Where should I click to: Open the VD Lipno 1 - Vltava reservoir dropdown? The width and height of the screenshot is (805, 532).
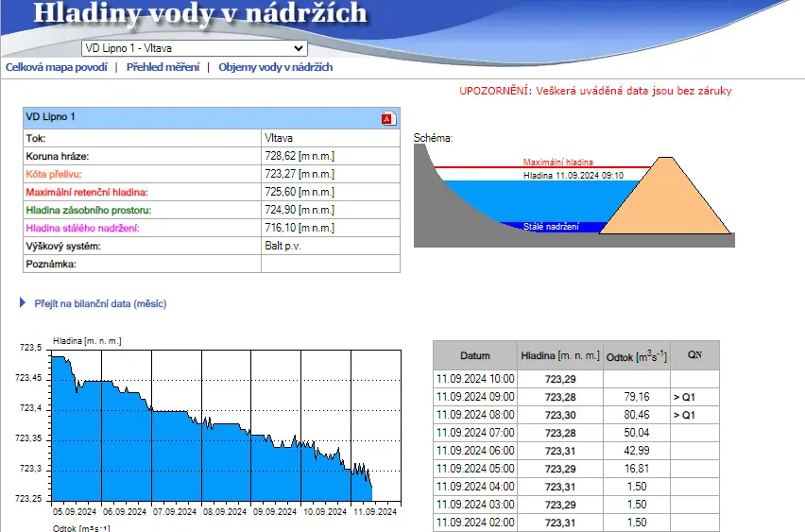tap(195, 48)
